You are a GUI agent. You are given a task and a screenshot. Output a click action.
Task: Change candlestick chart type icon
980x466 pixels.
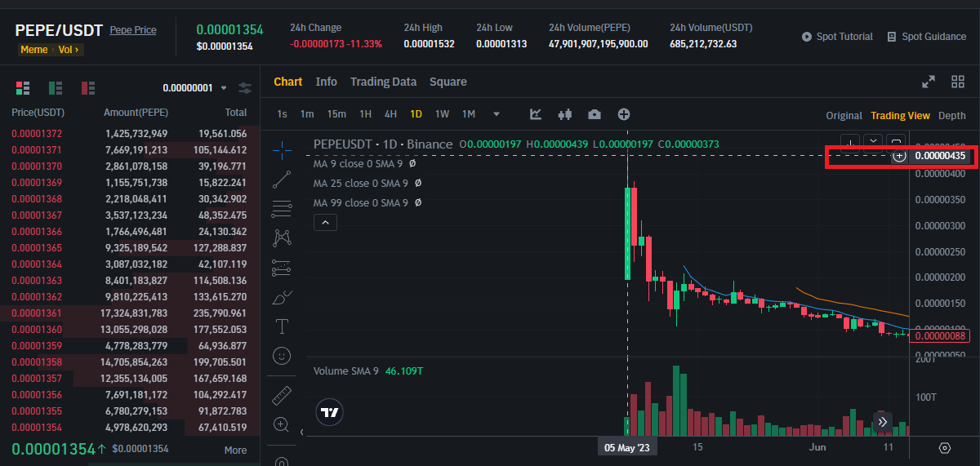pyautogui.click(x=565, y=114)
